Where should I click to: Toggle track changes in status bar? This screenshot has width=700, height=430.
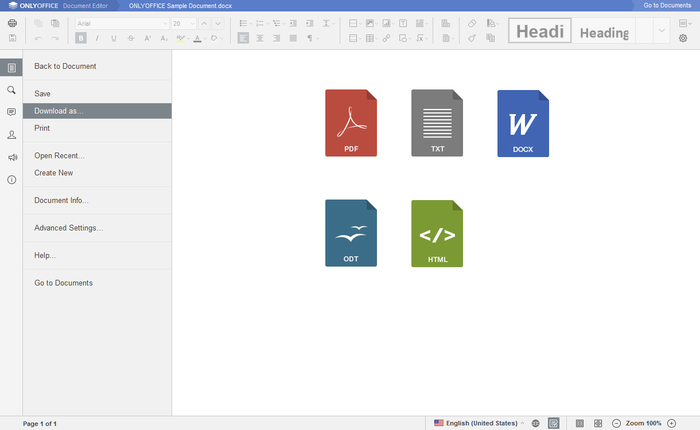click(x=554, y=423)
